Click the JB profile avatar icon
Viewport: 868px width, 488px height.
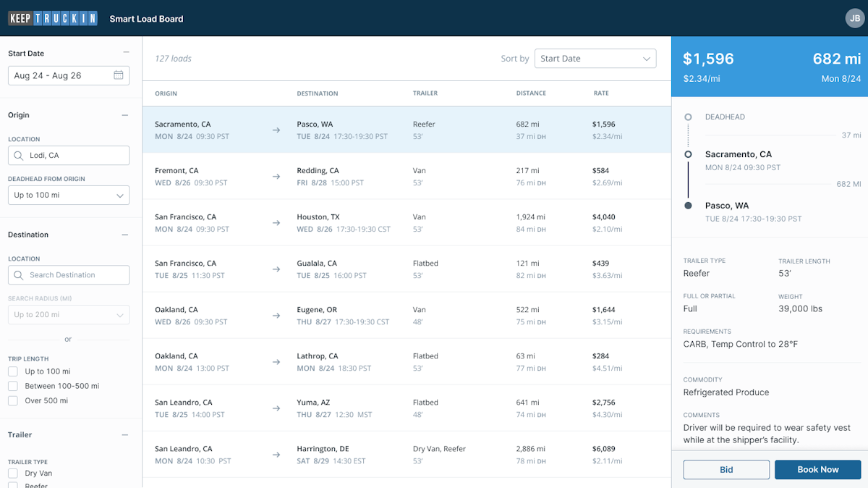click(854, 17)
